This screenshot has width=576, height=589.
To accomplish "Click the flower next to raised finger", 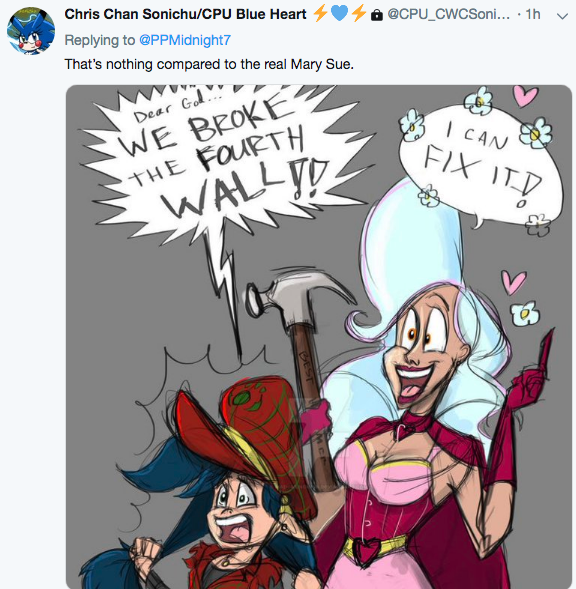I will click(525, 313).
